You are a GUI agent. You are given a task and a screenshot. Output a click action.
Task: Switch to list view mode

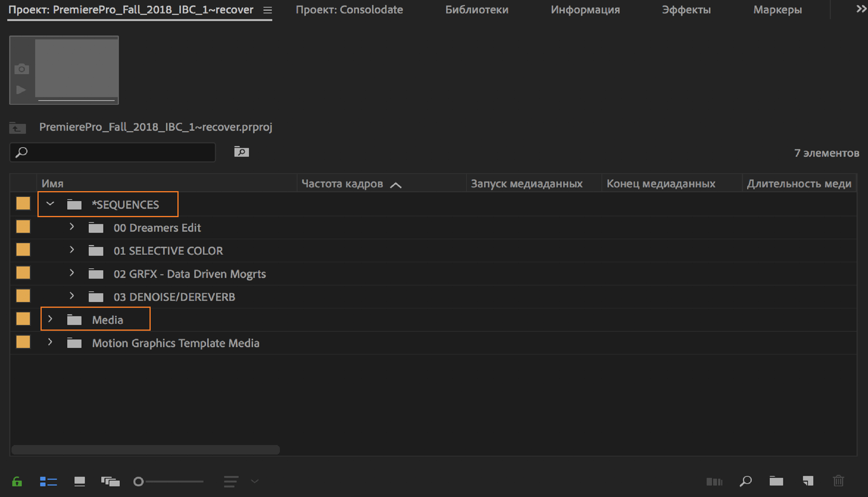coord(48,481)
